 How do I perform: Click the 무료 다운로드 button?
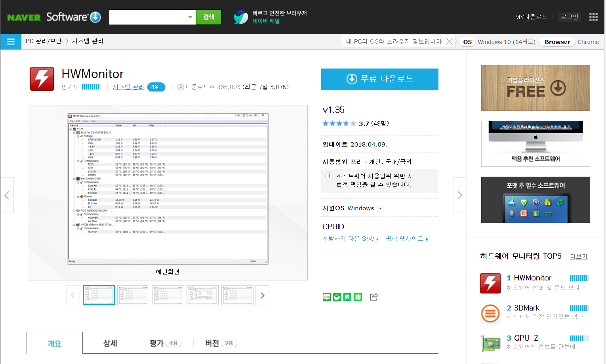[380, 79]
